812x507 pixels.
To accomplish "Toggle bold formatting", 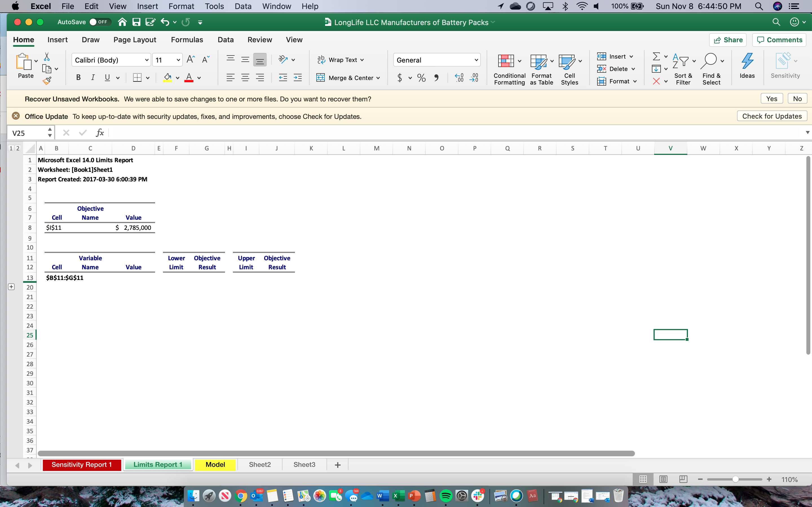I will click(x=78, y=77).
